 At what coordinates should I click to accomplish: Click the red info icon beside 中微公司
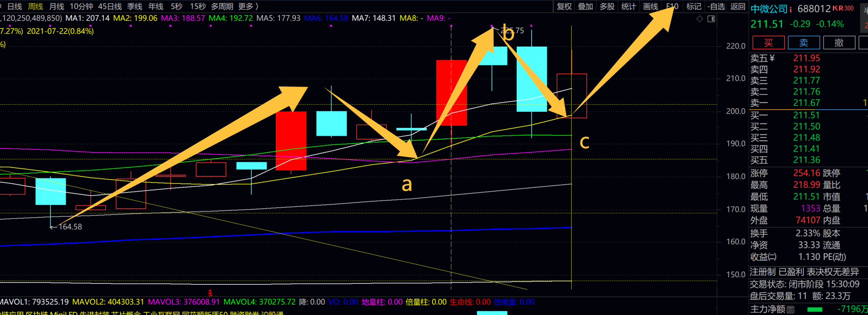point(791,9)
